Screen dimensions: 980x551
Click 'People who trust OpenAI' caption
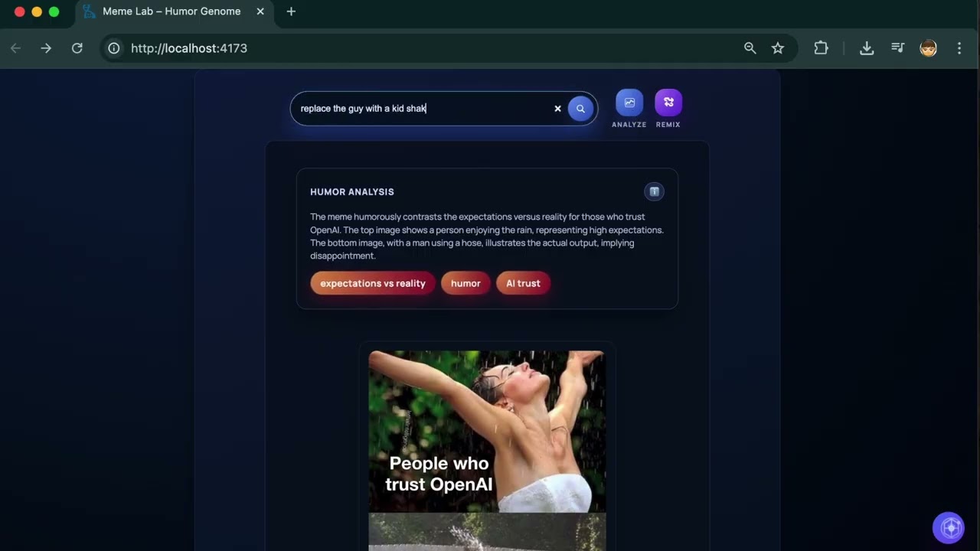pyautogui.click(x=439, y=474)
